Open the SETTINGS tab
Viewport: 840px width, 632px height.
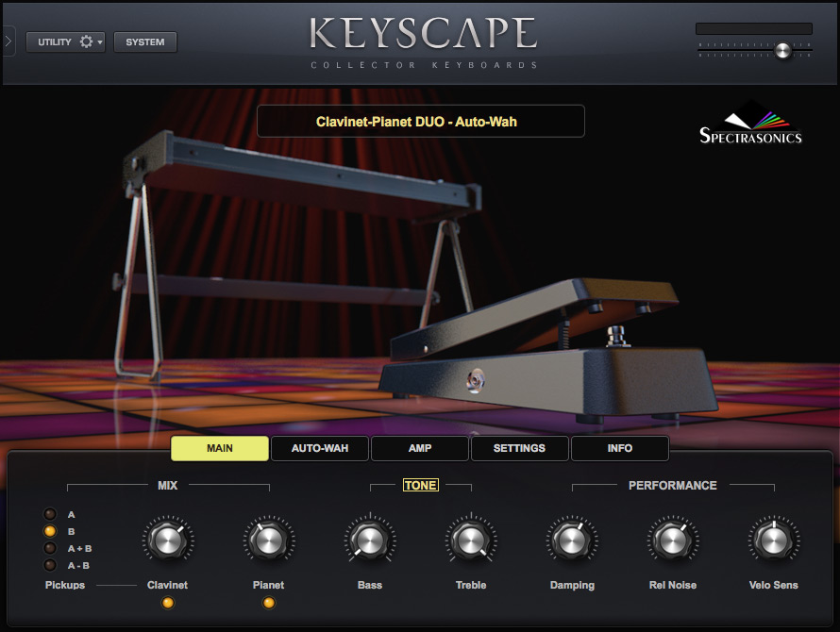click(x=519, y=448)
